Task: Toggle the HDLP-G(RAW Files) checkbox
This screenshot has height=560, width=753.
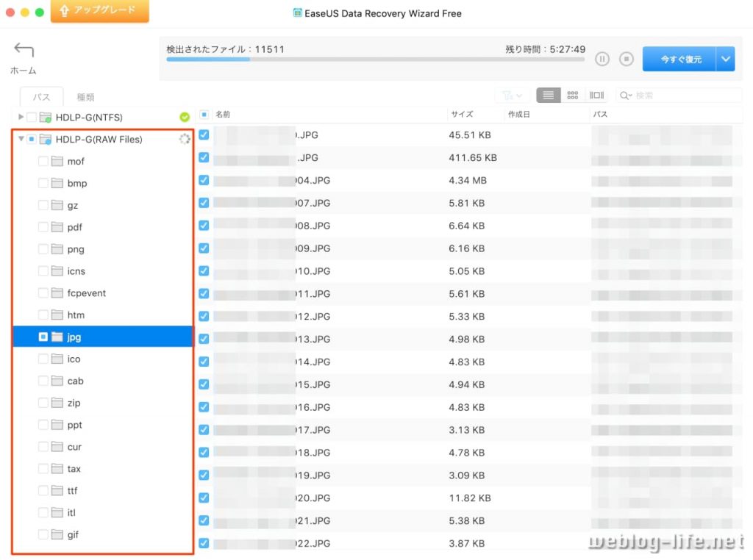Action: coord(32,139)
